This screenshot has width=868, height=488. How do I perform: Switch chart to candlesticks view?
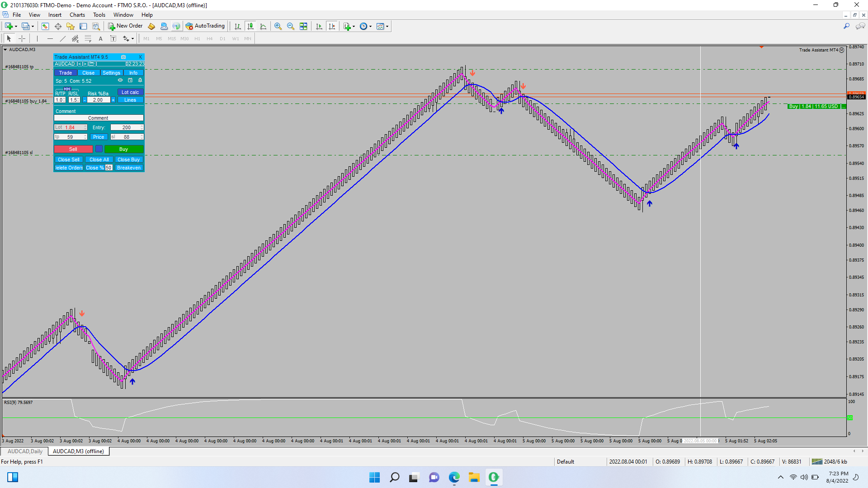(250, 26)
